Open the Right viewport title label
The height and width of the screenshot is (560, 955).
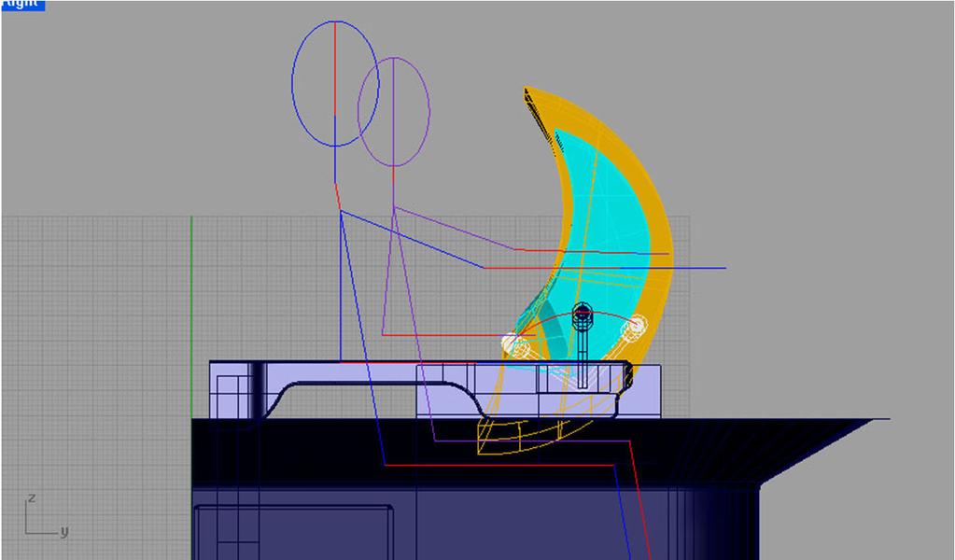(21, 5)
